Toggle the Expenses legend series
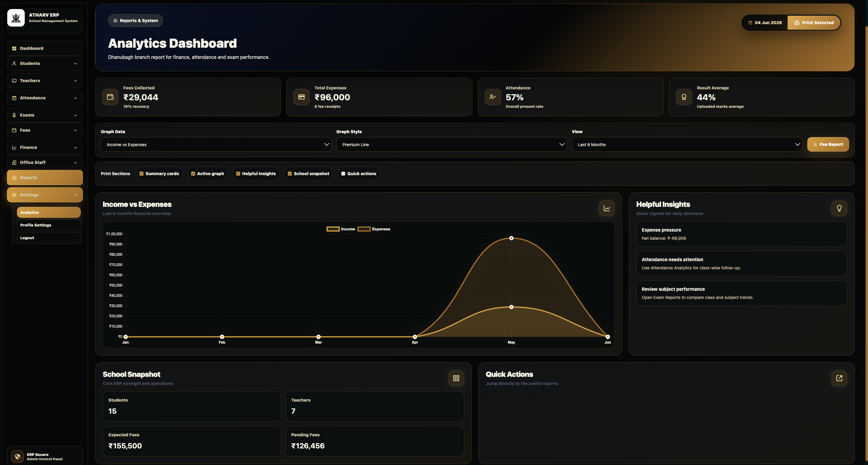This screenshot has width=868, height=465. [x=374, y=229]
